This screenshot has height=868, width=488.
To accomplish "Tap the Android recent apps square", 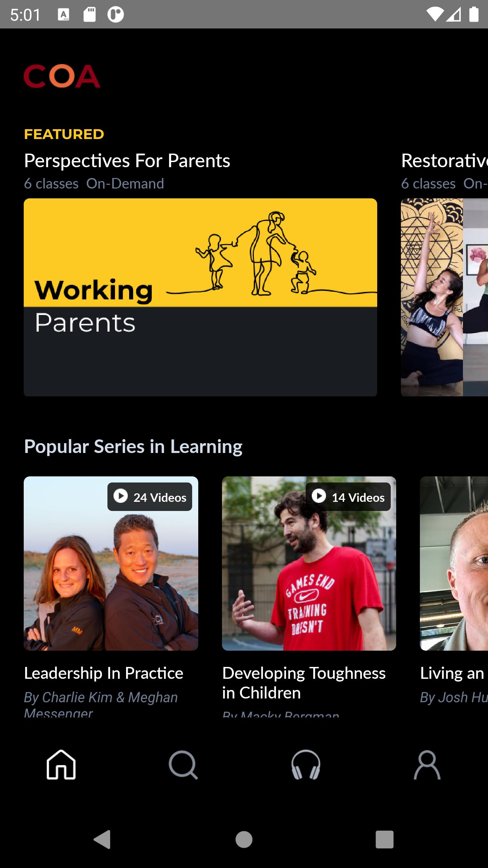I will point(385,840).
